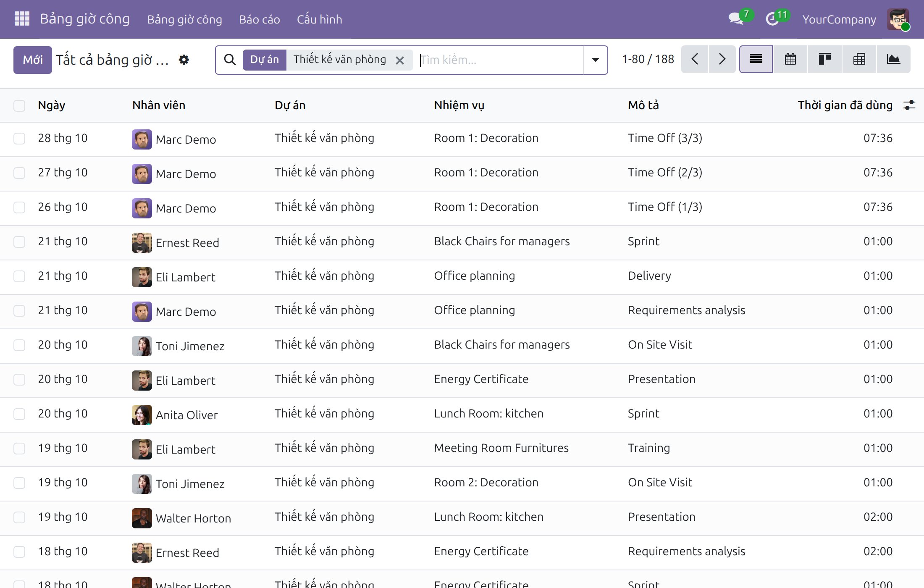Select the Anita Oliver row checkbox
The height and width of the screenshot is (588, 924).
pos(19,414)
